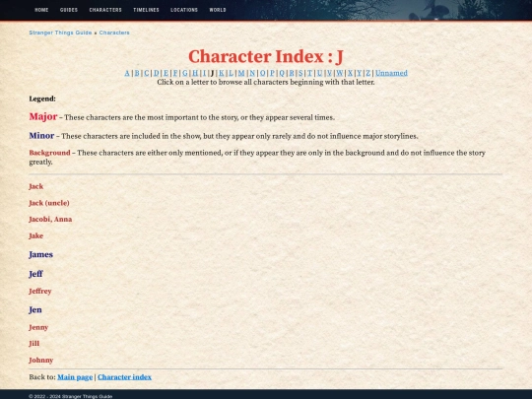Browse characters starting with D
Viewport: 532px width, 399px height.
click(156, 73)
